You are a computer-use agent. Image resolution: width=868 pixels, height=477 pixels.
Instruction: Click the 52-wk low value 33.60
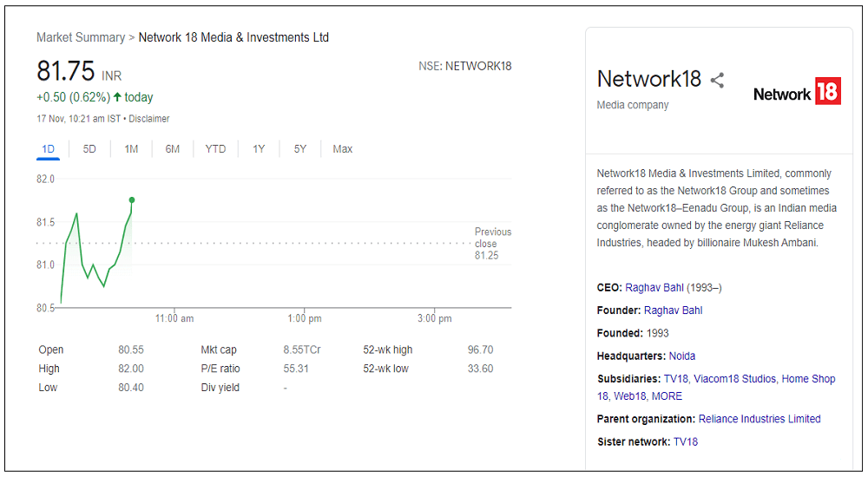(480, 369)
